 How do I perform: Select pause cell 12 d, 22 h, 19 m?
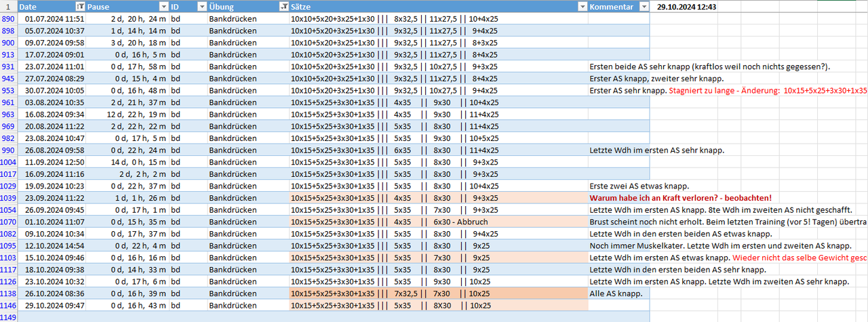127,114
